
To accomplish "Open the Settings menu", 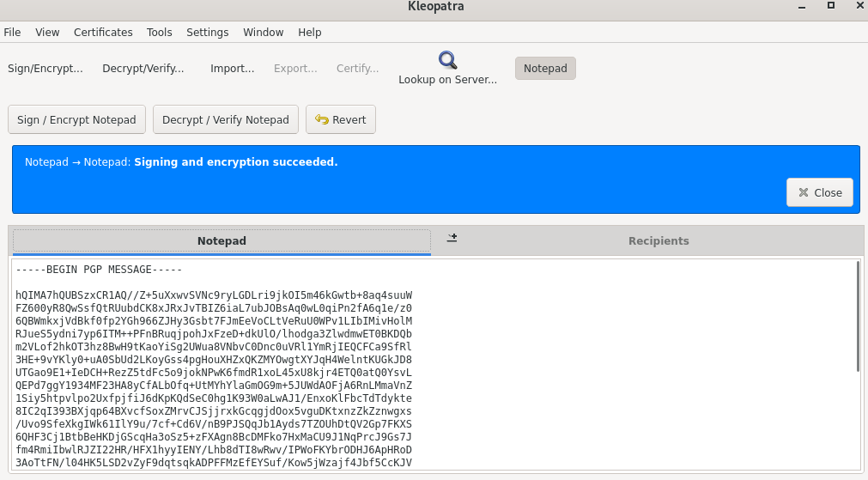I will tap(208, 32).
